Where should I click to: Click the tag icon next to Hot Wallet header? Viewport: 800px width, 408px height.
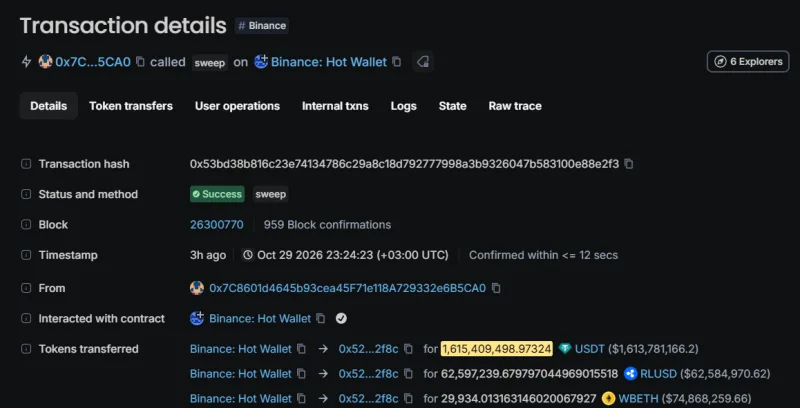point(422,62)
